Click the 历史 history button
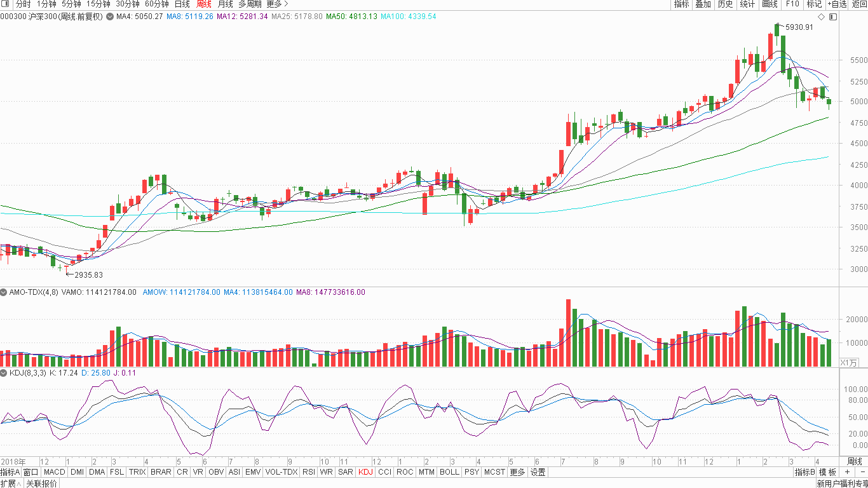868x488 pixels. click(725, 4)
